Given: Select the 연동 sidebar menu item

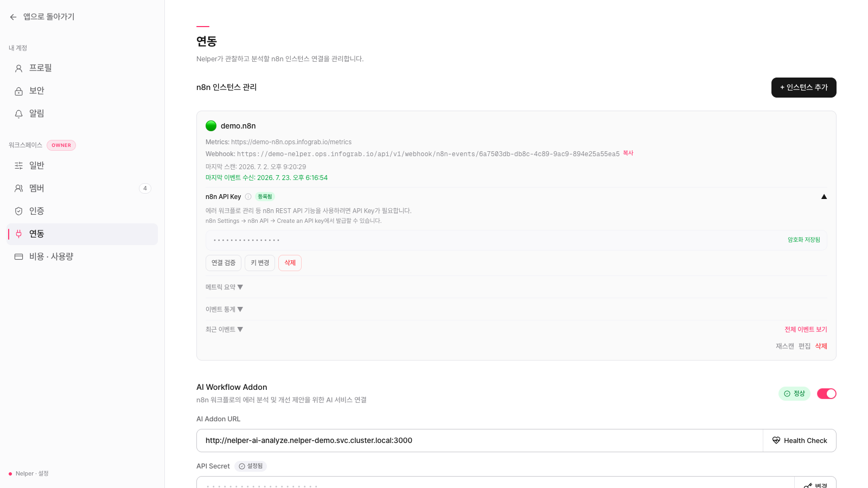Looking at the screenshot, I should [82, 234].
